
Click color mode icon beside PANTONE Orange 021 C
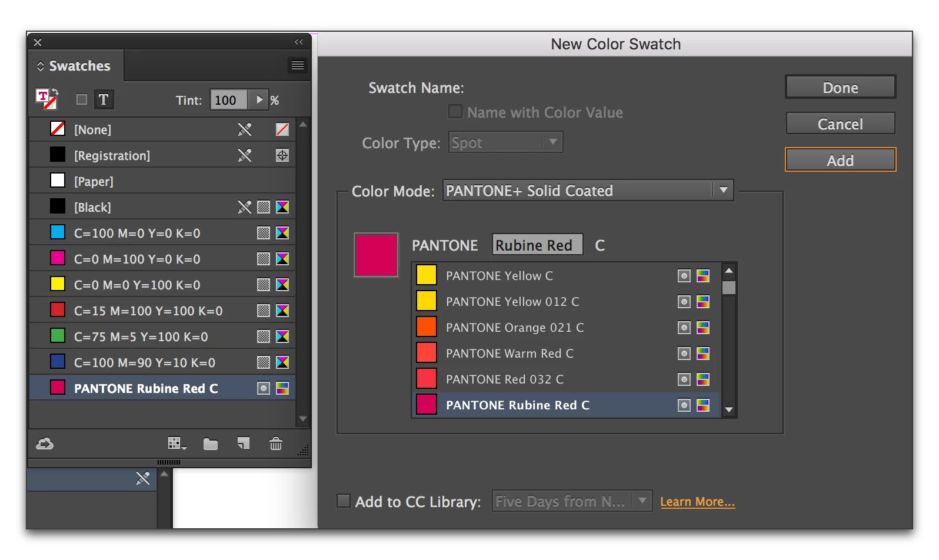tap(703, 328)
